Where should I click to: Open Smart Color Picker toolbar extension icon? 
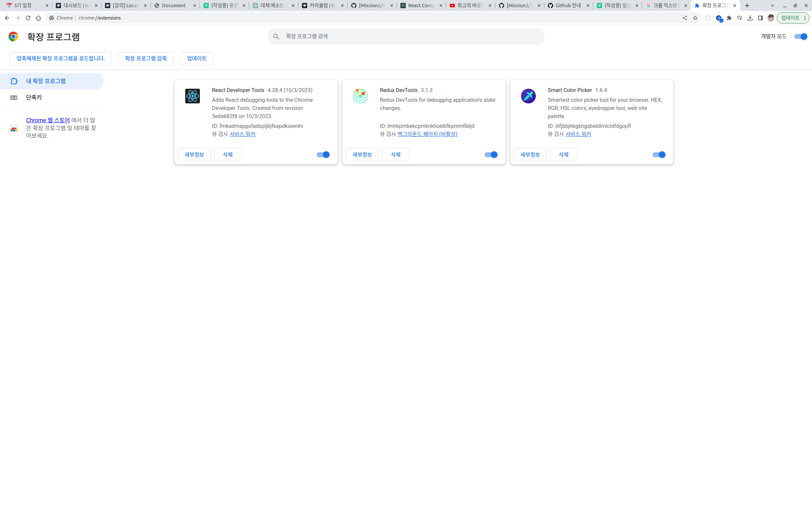719,18
